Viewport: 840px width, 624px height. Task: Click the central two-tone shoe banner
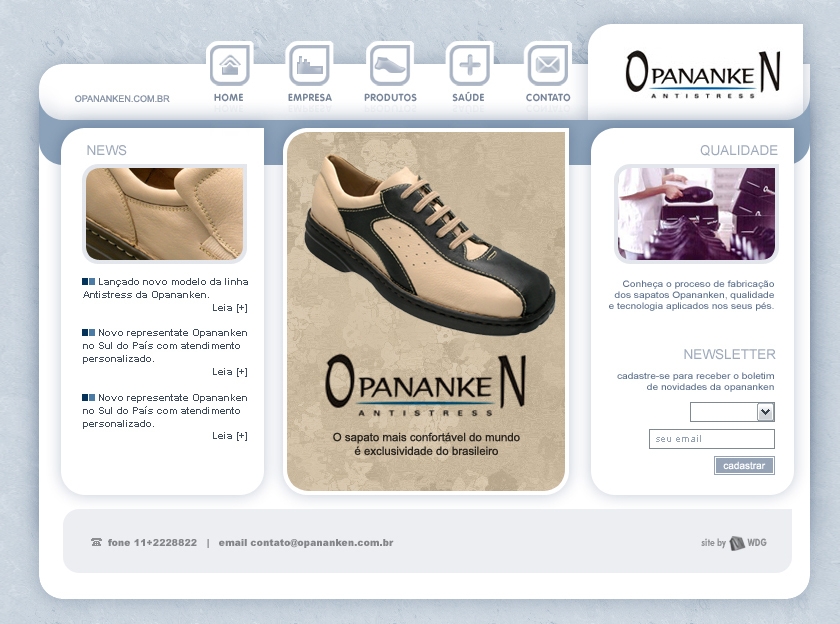pyautogui.click(x=426, y=311)
